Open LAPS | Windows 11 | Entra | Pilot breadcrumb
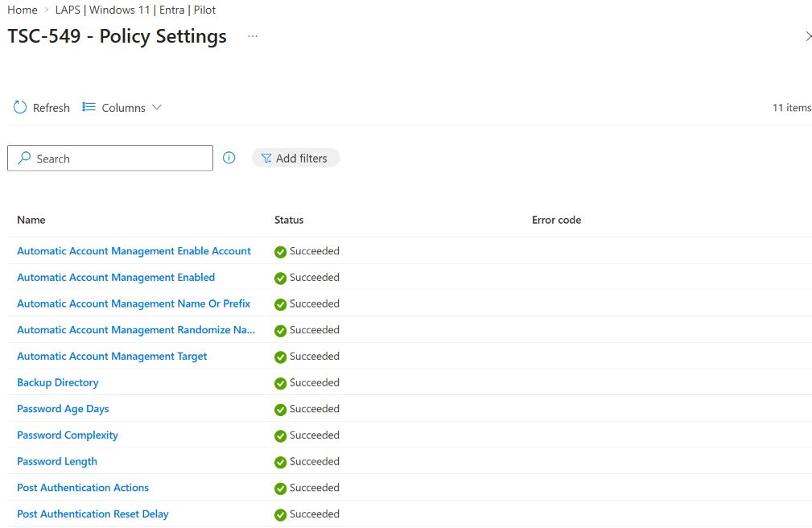The image size is (812, 528). tap(136, 10)
